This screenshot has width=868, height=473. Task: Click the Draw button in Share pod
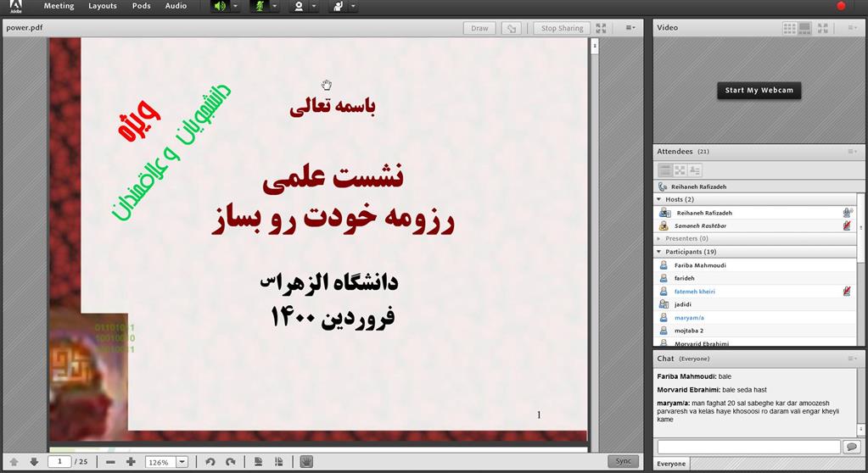479,28
